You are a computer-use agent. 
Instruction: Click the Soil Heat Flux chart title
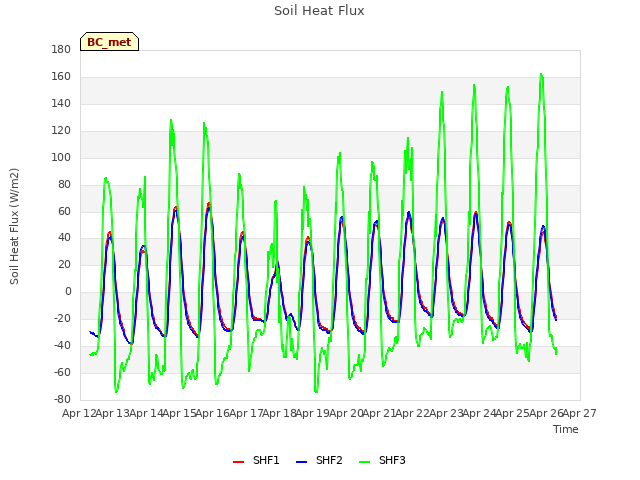319,11
